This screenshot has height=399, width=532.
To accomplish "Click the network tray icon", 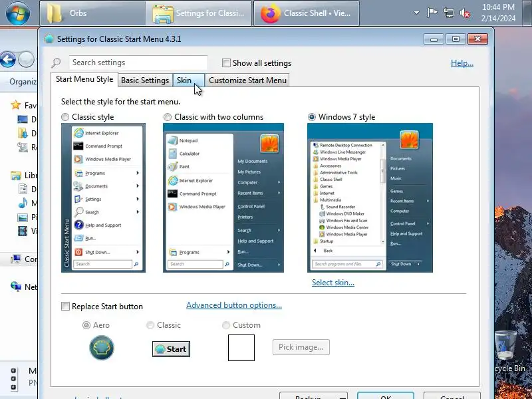I will (x=448, y=13).
